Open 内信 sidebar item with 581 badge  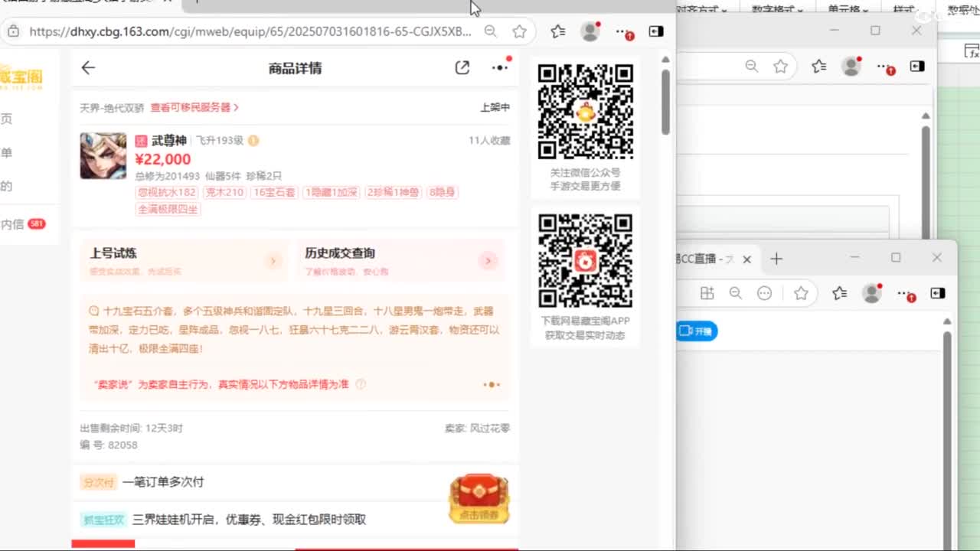tap(23, 224)
